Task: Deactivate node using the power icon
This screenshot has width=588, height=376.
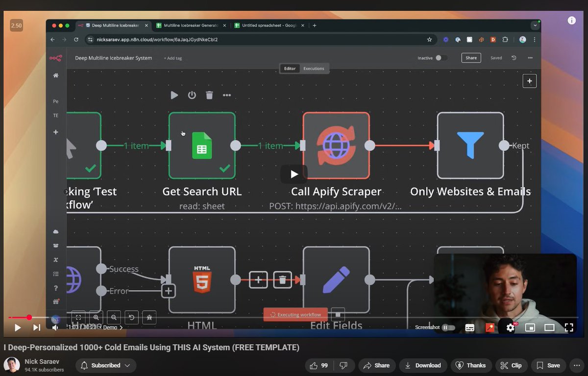Action: (x=192, y=95)
